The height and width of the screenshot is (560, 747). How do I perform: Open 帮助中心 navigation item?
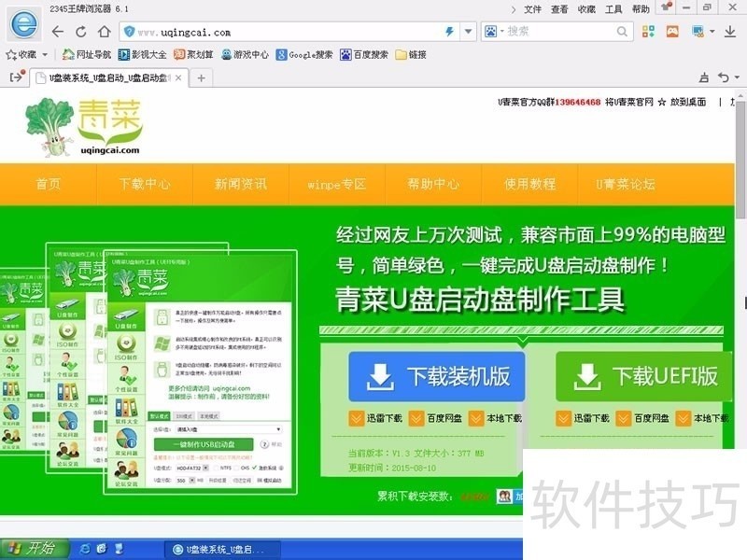click(433, 184)
